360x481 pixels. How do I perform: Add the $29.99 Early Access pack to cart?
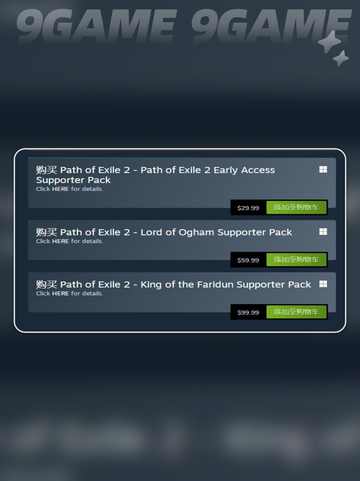[296, 207]
